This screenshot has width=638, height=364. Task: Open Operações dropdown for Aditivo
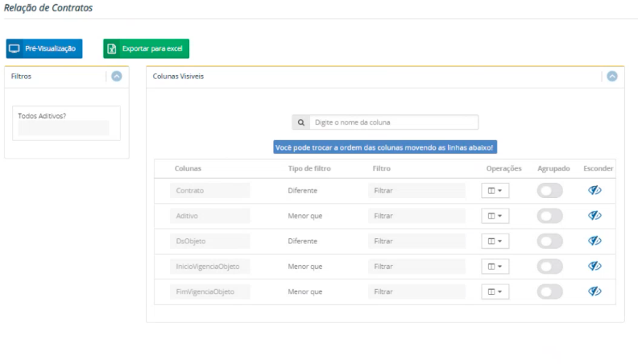pos(495,216)
